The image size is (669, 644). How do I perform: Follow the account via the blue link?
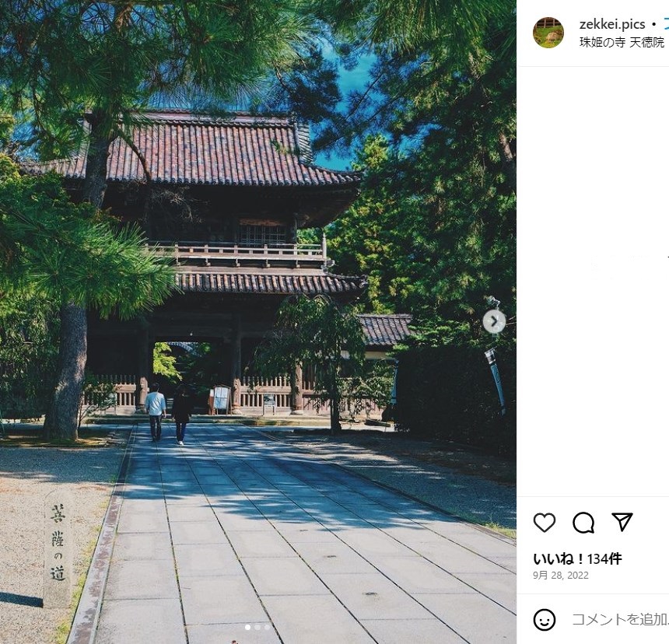point(666,24)
